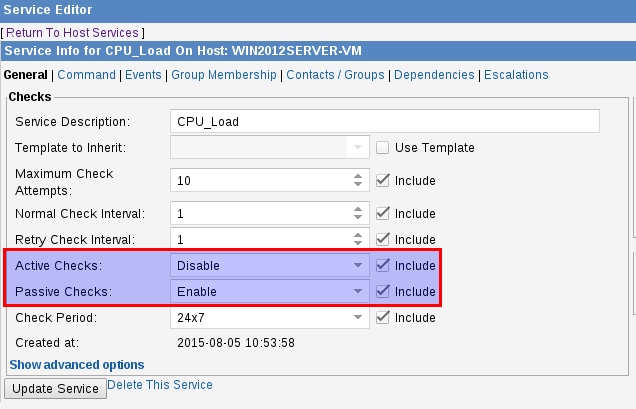Uncheck Include for Active Checks

point(383,266)
